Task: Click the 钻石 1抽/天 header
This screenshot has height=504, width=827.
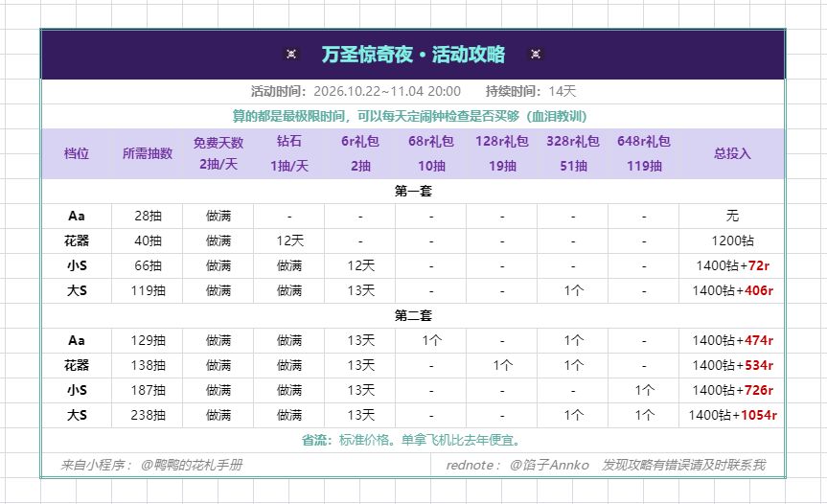Action: tap(289, 153)
